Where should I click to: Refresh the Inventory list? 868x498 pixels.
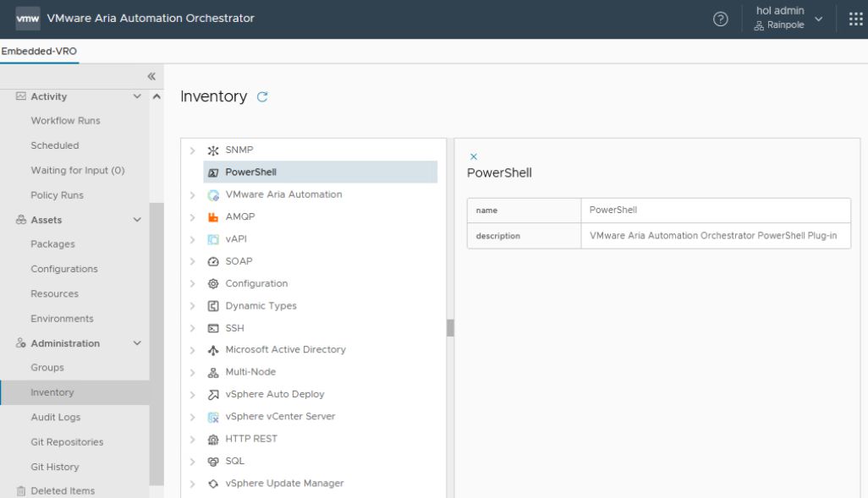point(262,97)
